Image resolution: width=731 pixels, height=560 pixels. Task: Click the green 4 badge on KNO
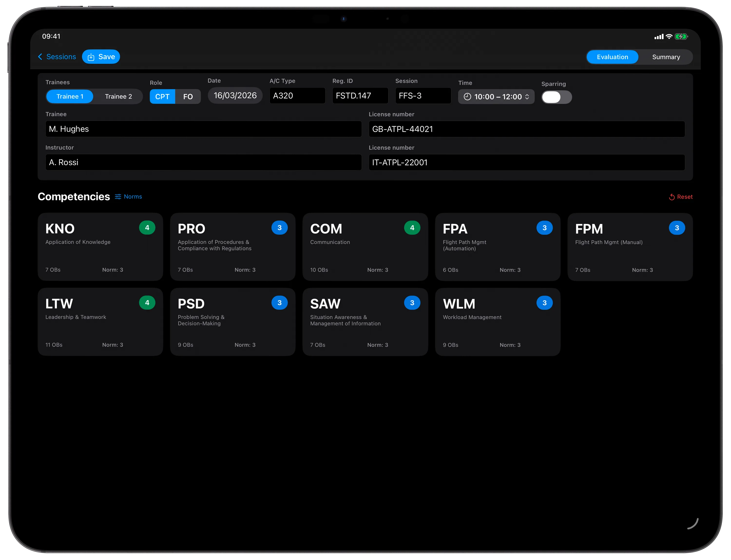pyautogui.click(x=147, y=228)
